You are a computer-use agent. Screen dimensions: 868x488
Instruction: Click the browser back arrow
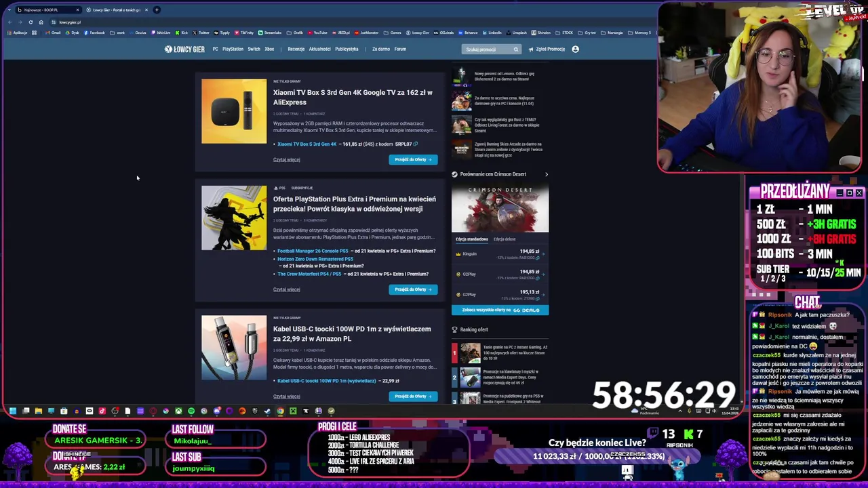pyautogui.click(x=9, y=22)
